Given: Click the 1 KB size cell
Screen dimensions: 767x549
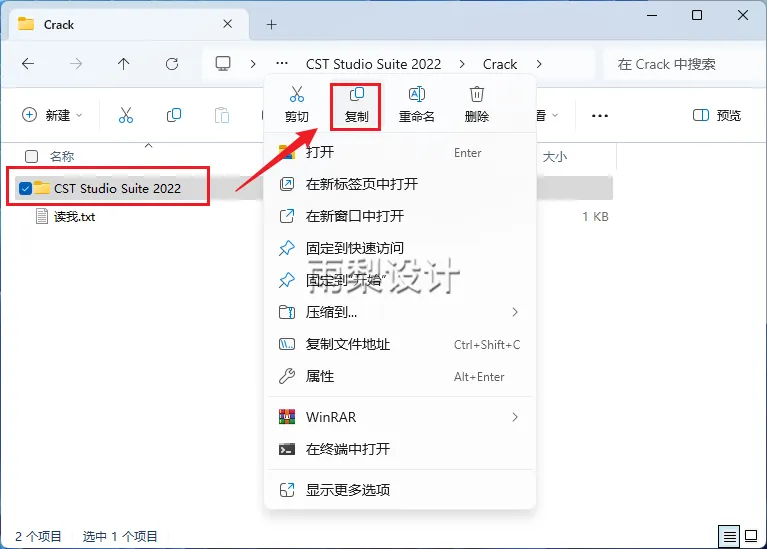Looking at the screenshot, I should pos(595,216).
